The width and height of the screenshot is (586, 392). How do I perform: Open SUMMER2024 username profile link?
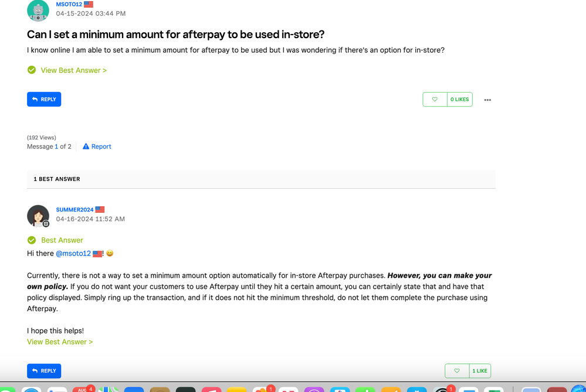(74, 210)
